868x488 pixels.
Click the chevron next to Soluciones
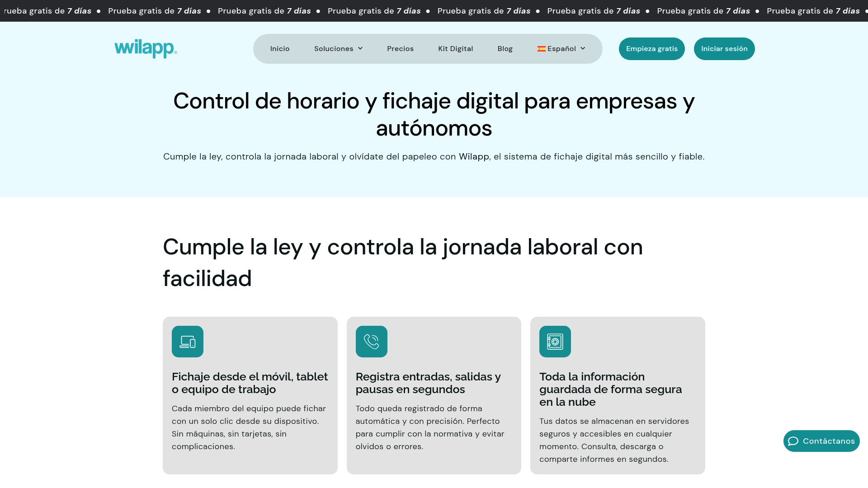[x=360, y=49]
